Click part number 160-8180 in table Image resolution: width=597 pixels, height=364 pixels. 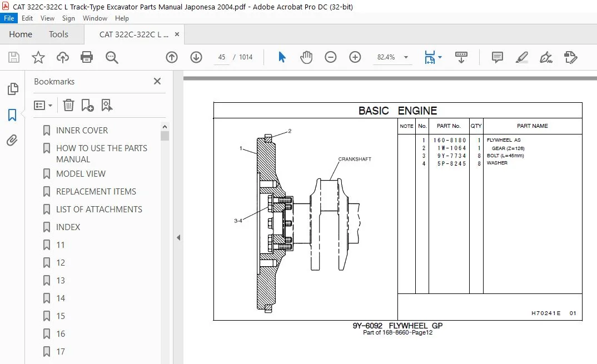(x=450, y=140)
